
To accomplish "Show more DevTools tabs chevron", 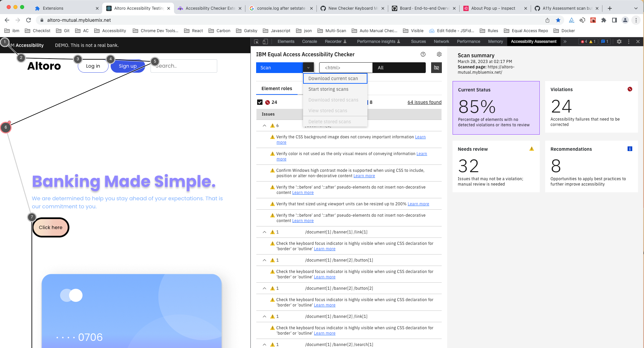I will 565,42.
